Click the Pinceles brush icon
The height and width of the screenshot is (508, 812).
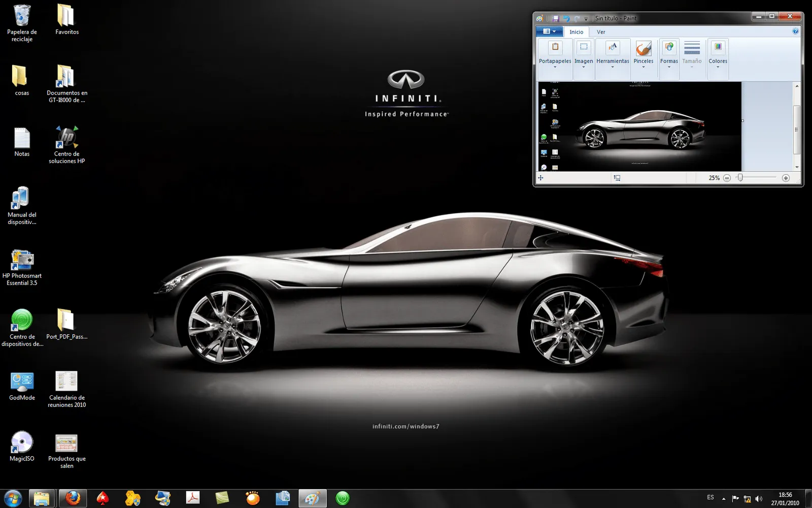pos(644,48)
